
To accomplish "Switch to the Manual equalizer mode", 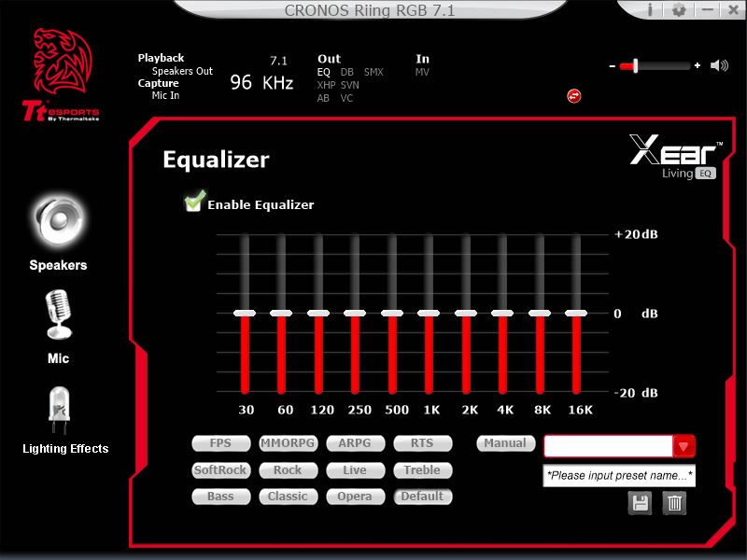I will coord(506,443).
